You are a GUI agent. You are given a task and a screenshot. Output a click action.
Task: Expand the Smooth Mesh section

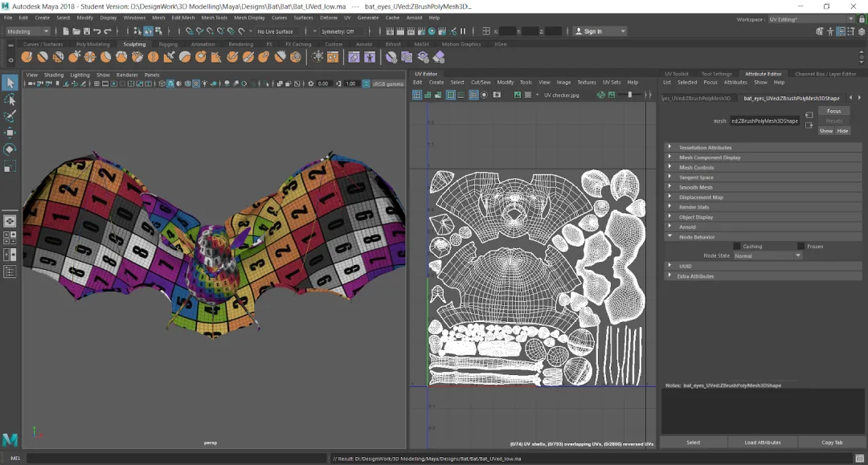(764, 187)
